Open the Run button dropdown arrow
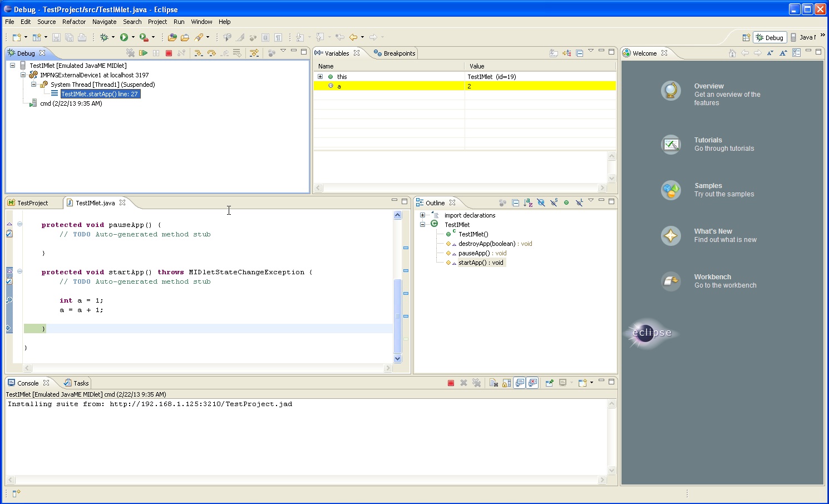Viewport: 829px width, 504px height. (x=133, y=37)
